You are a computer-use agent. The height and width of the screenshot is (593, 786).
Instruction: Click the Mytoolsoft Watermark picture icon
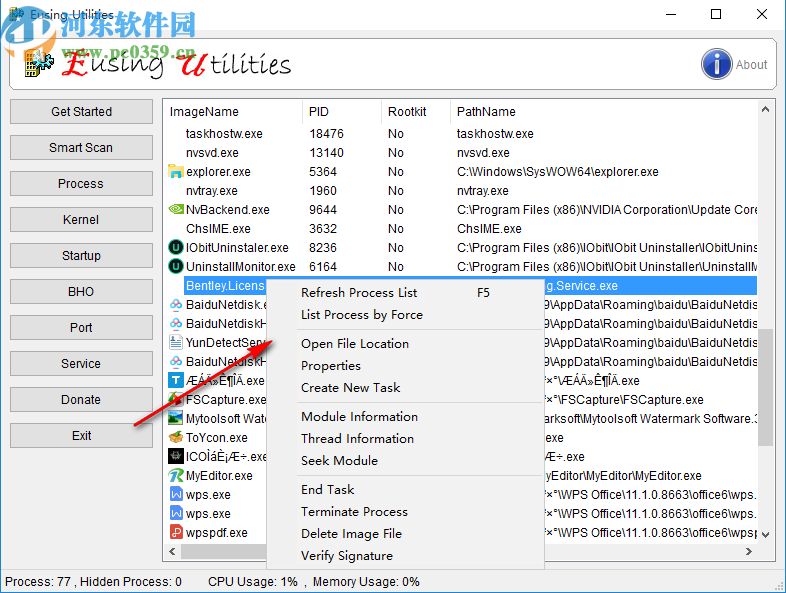175,418
